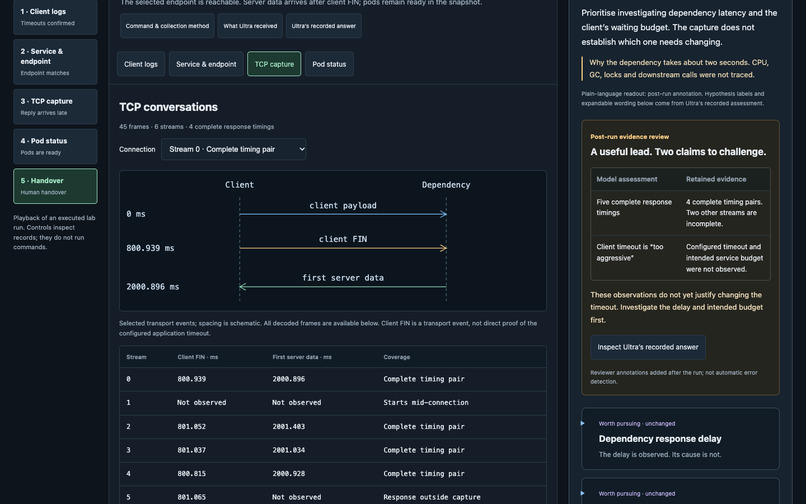806x504 pixels.
Task: Click the First server data · ms header
Action: (x=302, y=357)
